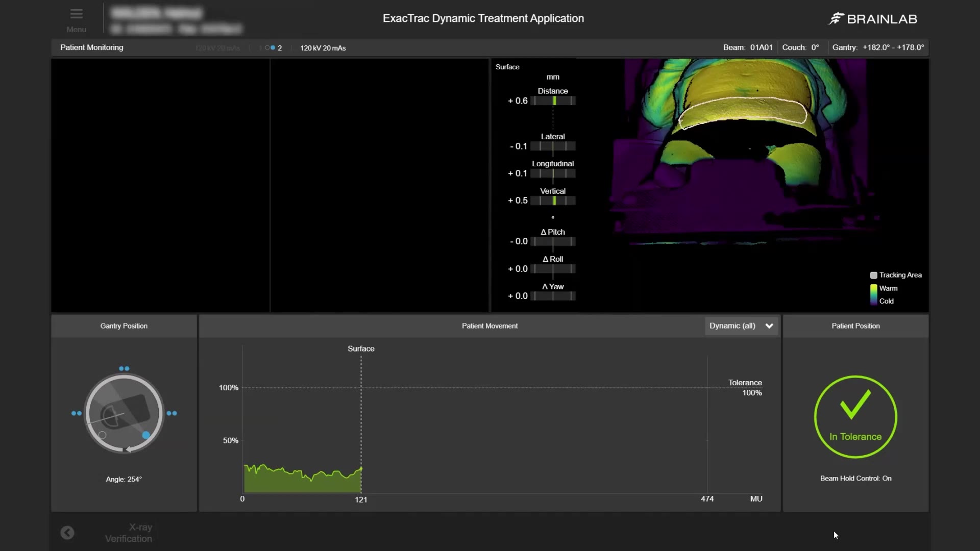Select the Patient Movement panel header
Image resolution: width=980 pixels, height=551 pixels.
pos(489,326)
